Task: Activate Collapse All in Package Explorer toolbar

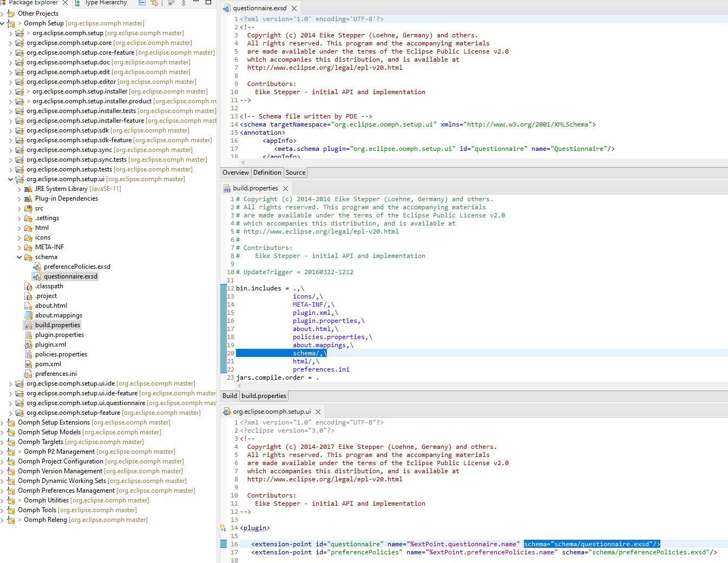Action: 142,3
